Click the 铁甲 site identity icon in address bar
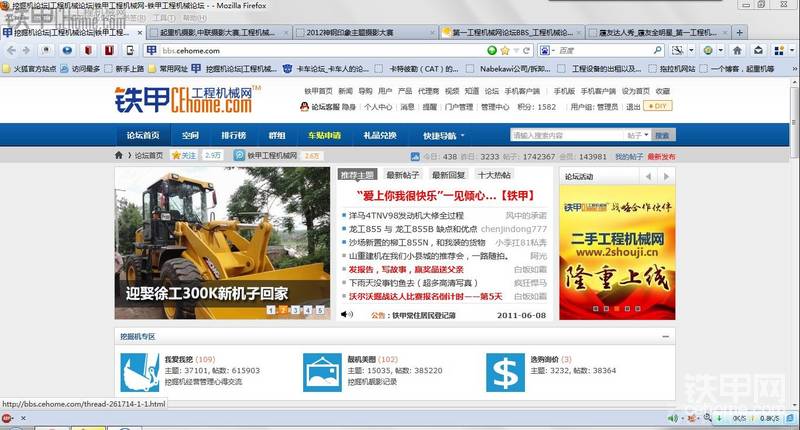Image resolution: width=800 pixels, height=430 pixels. pyautogui.click(x=152, y=50)
